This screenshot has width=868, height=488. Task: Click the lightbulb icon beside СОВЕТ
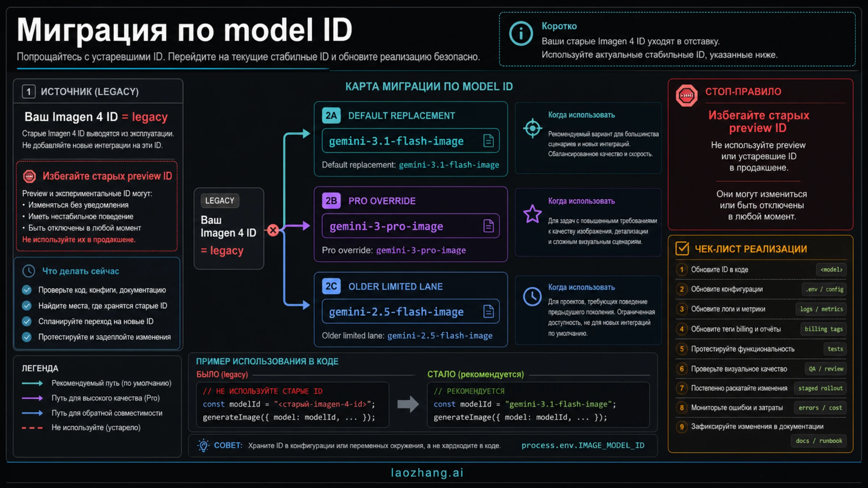(204, 445)
